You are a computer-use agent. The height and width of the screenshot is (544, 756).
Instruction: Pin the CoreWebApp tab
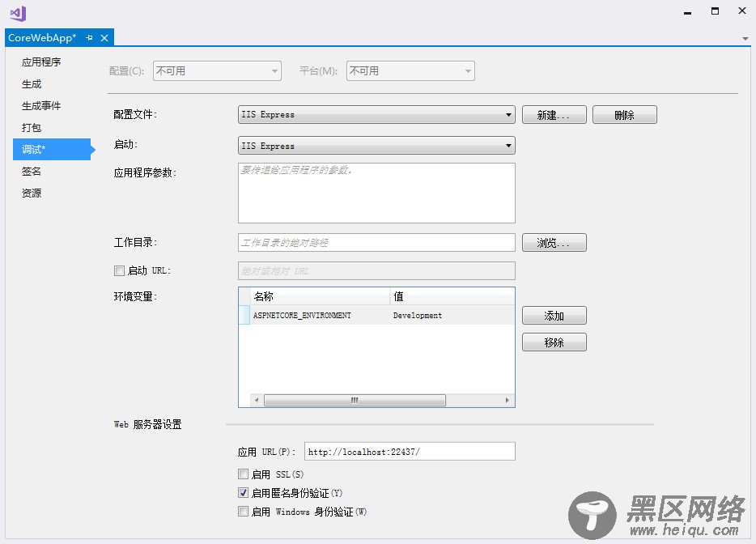(x=89, y=37)
